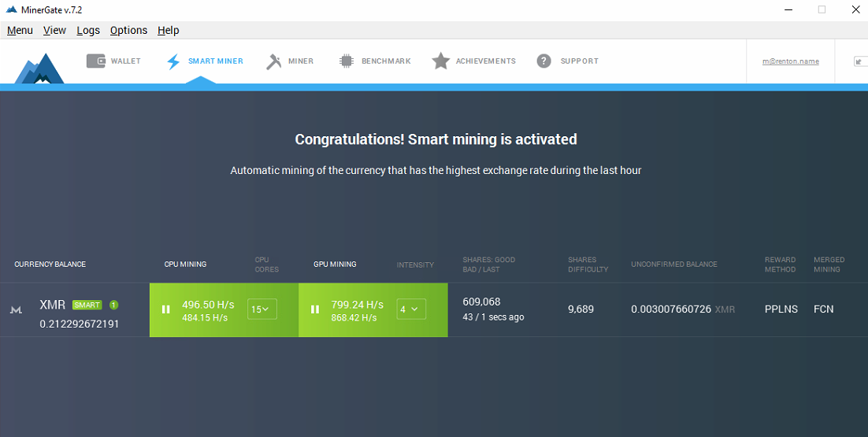Viewport: 868px width, 437px height.
Task: Open the Options menu
Action: click(x=128, y=31)
